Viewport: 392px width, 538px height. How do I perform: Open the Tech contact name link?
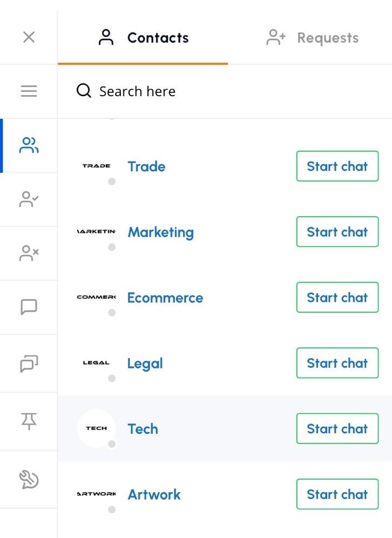pyautogui.click(x=143, y=429)
